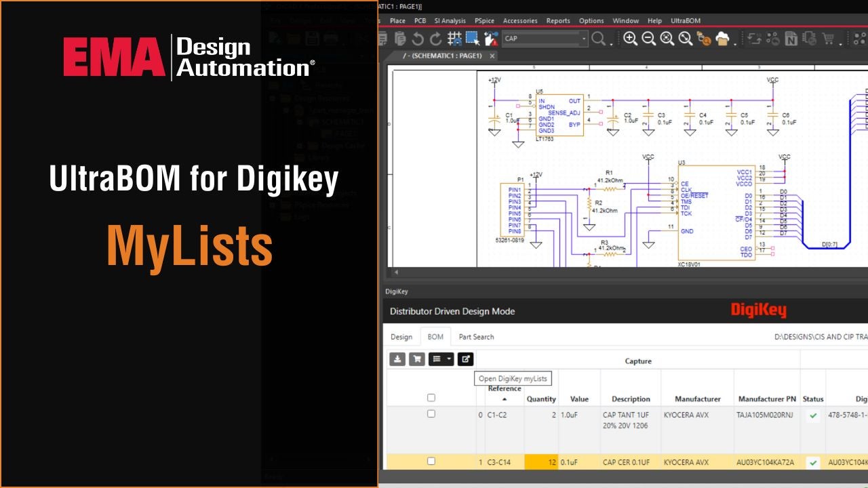
Task: Open the Place menu
Action: [x=397, y=21]
